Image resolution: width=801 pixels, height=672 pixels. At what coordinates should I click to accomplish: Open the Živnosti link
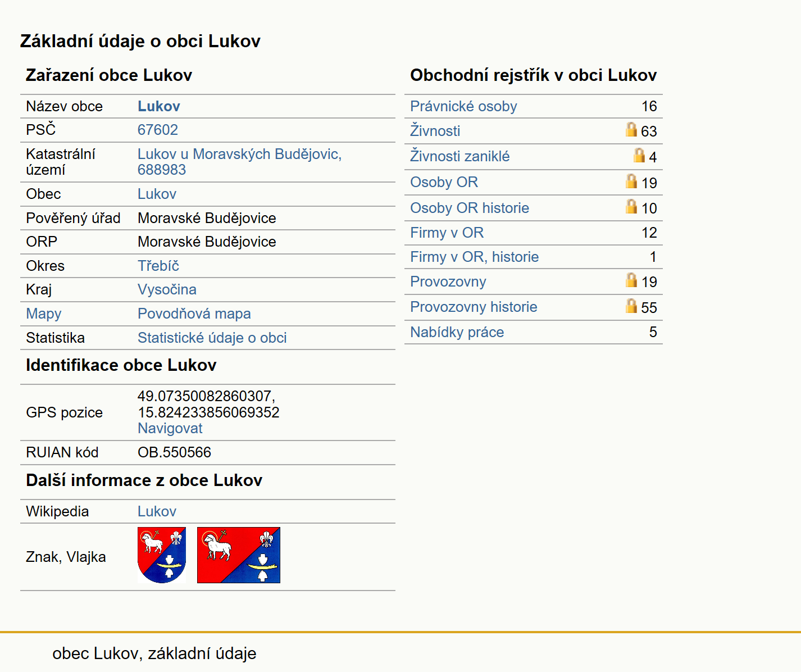(435, 130)
